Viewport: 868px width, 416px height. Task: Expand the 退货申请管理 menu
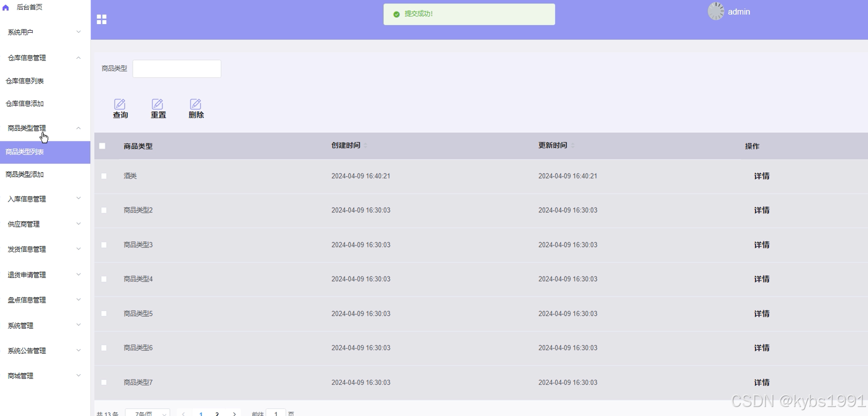(x=45, y=274)
